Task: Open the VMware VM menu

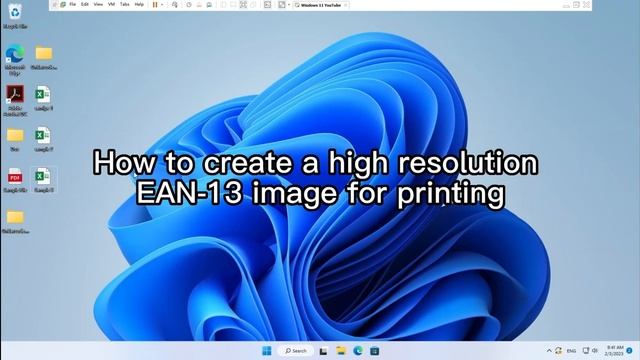Action: [111, 4]
